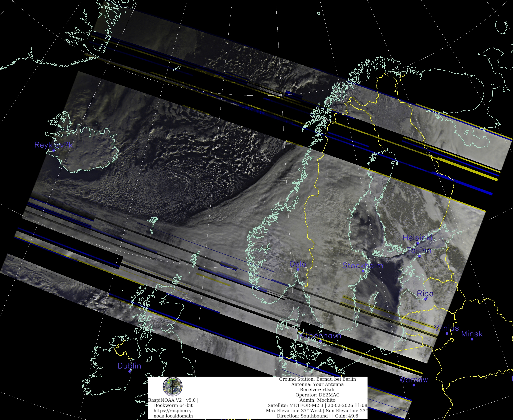
Task: Click the Warsaw city marker dot
Action: [x=414, y=385]
